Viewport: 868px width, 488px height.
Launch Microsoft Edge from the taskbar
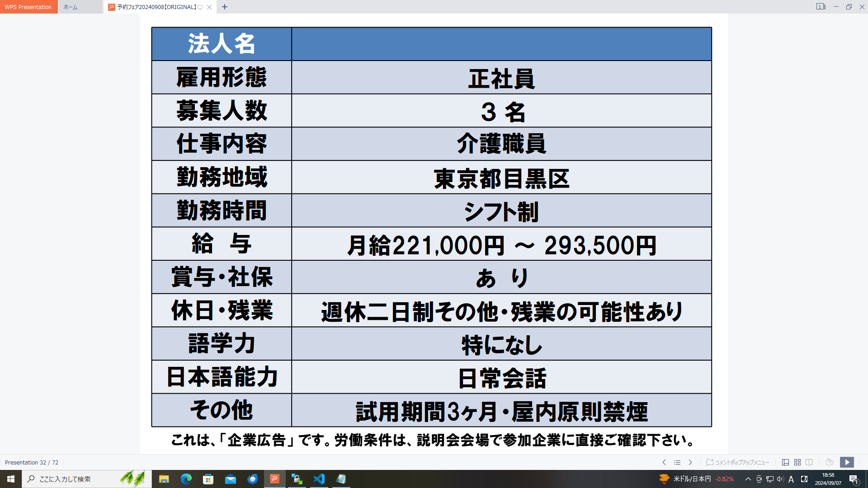[x=186, y=479]
